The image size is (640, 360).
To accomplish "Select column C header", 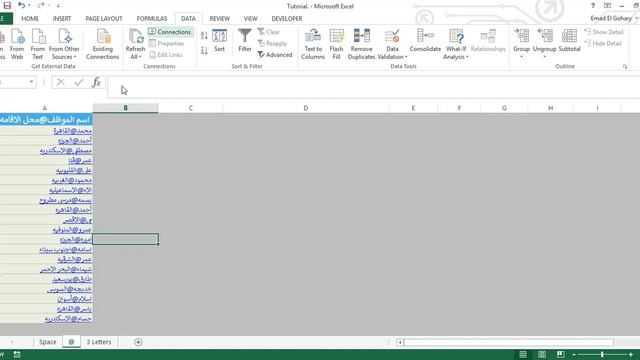I will (x=191, y=108).
